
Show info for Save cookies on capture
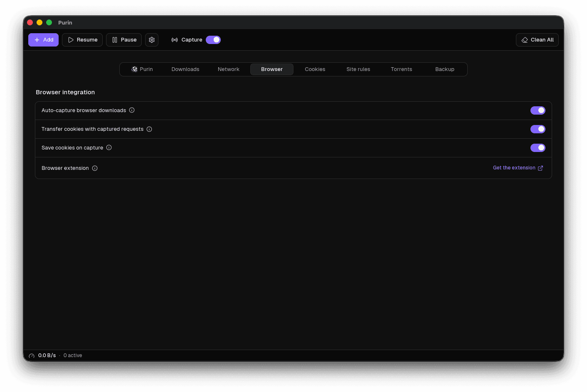109,147
